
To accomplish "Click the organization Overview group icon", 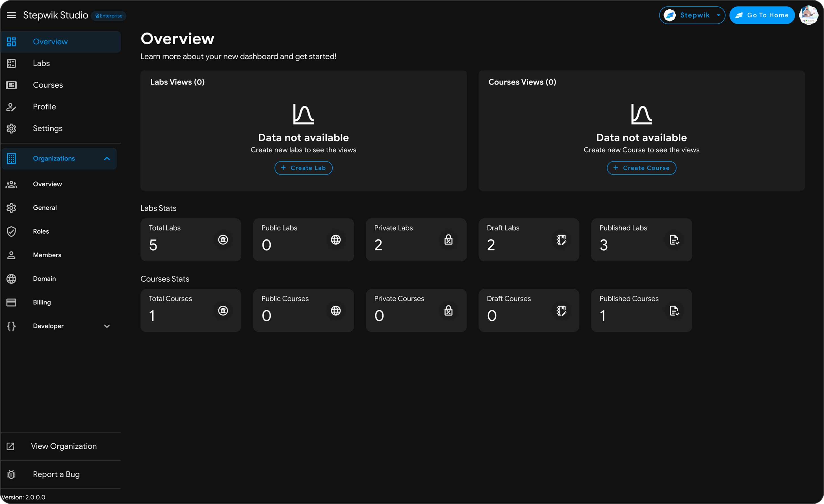I will click(11, 184).
